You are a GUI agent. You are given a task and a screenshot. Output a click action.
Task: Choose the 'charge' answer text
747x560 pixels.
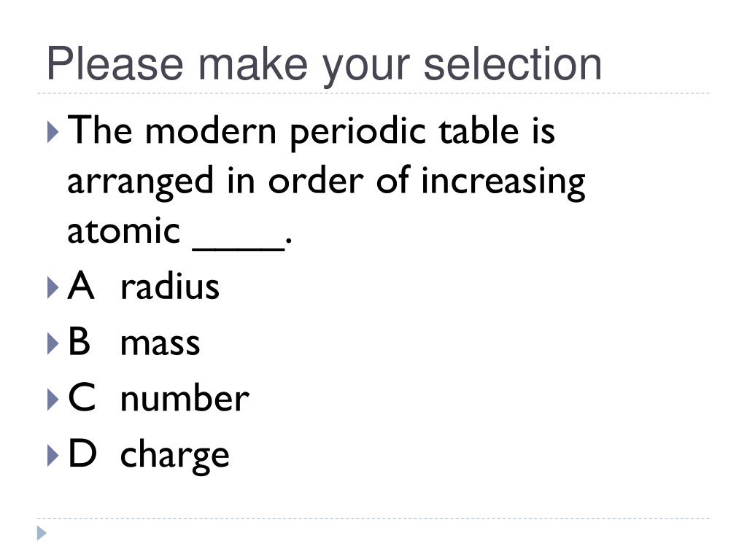click(x=174, y=456)
